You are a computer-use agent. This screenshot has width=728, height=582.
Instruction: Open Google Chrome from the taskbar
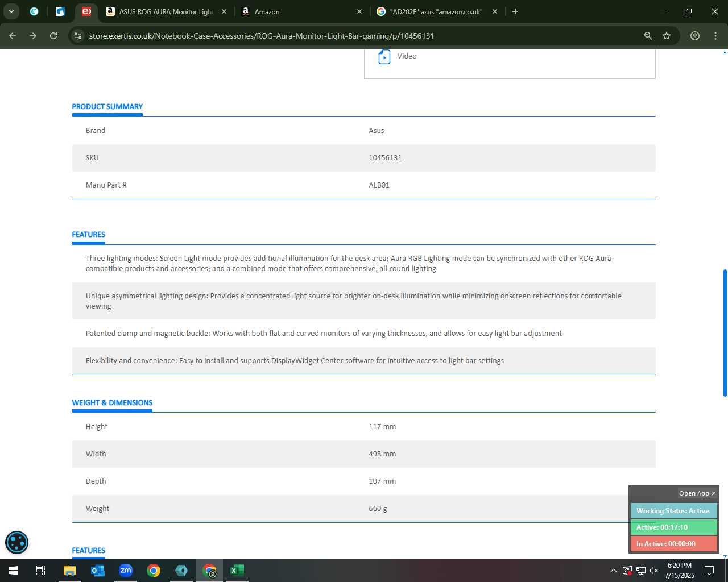click(x=154, y=571)
